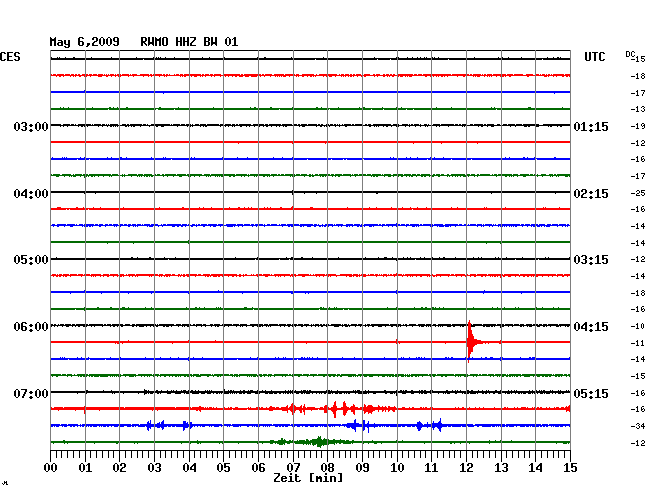Click the 01:15 UTC time label

click(x=591, y=126)
